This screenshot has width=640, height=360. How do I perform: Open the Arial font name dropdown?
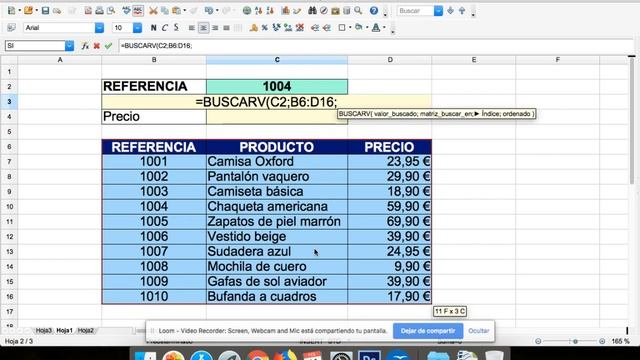click(99, 28)
